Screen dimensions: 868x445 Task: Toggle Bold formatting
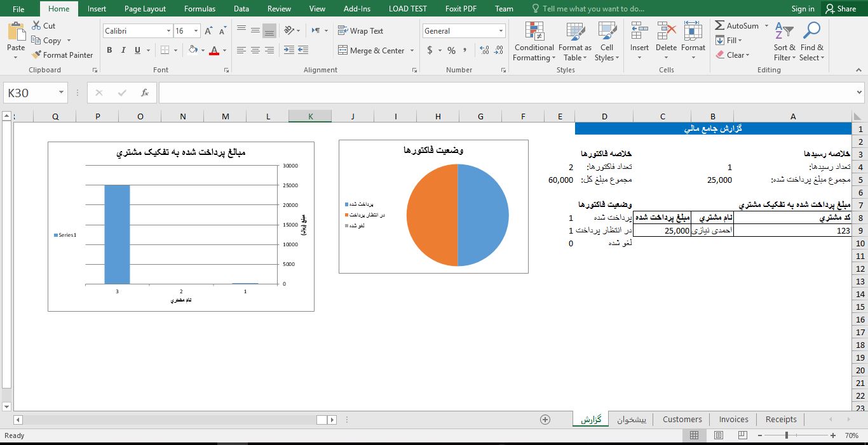tap(109, 50)
